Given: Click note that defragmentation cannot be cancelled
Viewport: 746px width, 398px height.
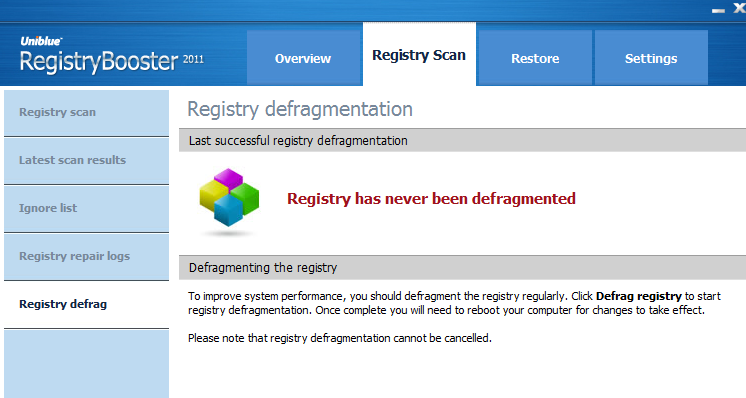Looking at the screenshot, I should [340, 338].
